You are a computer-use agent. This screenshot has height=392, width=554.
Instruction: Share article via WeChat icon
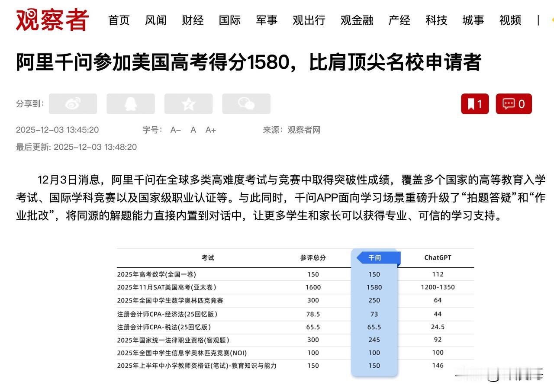tap(246, 104)
